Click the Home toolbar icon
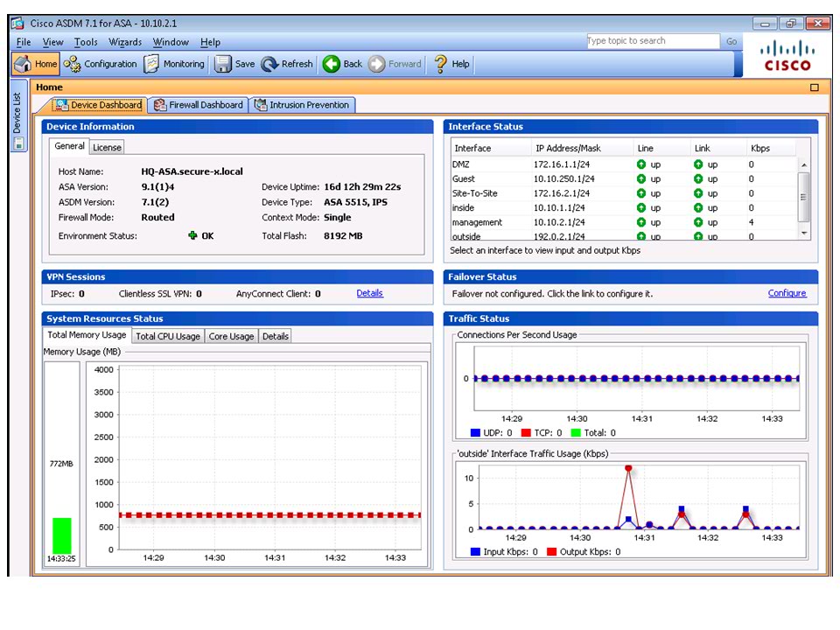The image size is (840, 630). (35, 64)
